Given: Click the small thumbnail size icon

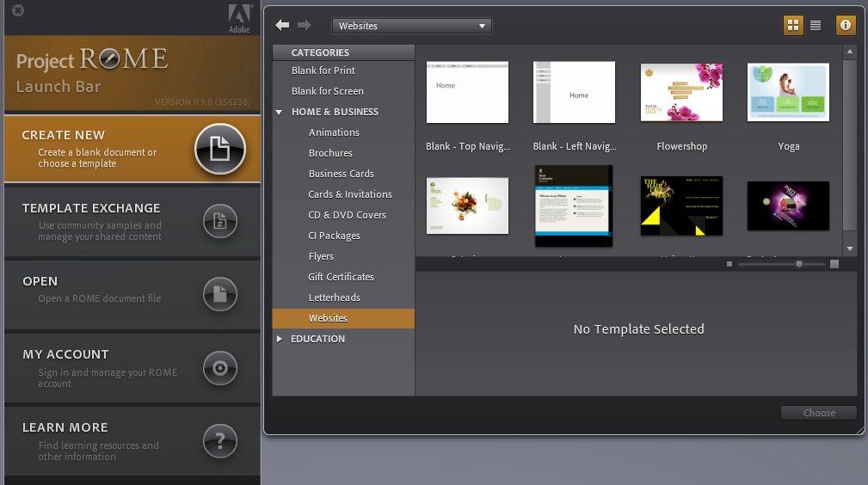Looking at the screenshot, I should click(729, 264).
